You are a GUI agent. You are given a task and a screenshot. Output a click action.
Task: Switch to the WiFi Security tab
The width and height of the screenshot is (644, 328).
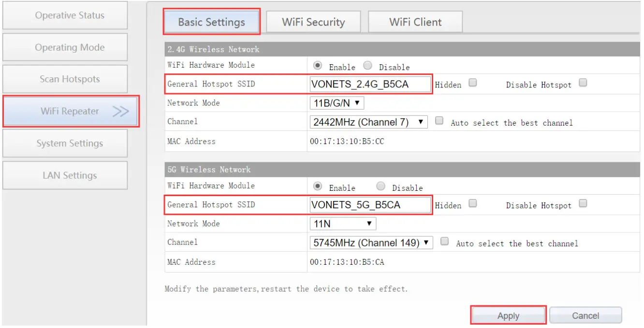[313, 21]
